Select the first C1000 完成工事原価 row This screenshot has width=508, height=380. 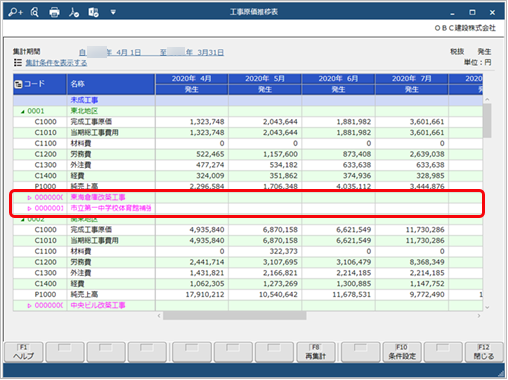coord(248,122)
